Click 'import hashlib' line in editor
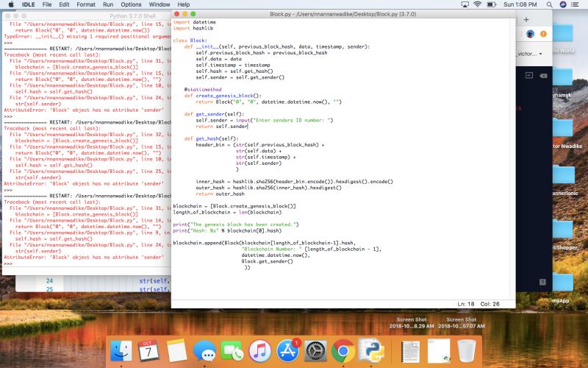 193,28
